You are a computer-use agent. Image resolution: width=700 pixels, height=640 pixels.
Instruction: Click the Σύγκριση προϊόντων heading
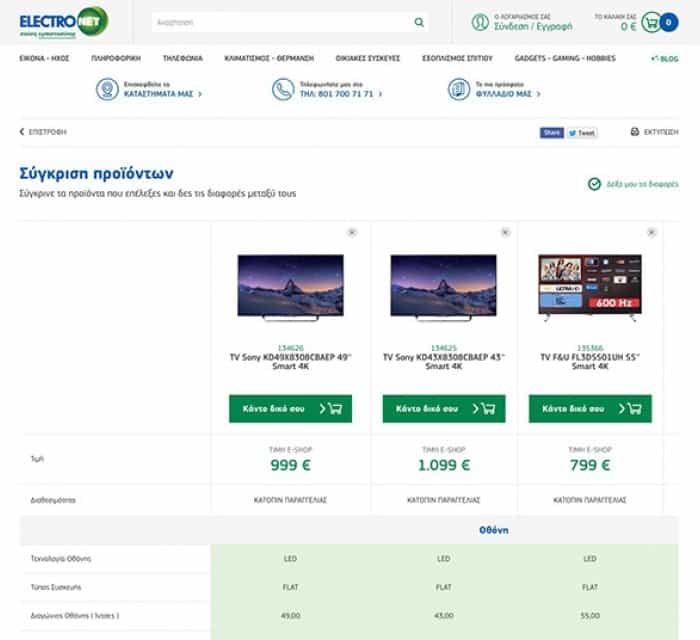96,173
